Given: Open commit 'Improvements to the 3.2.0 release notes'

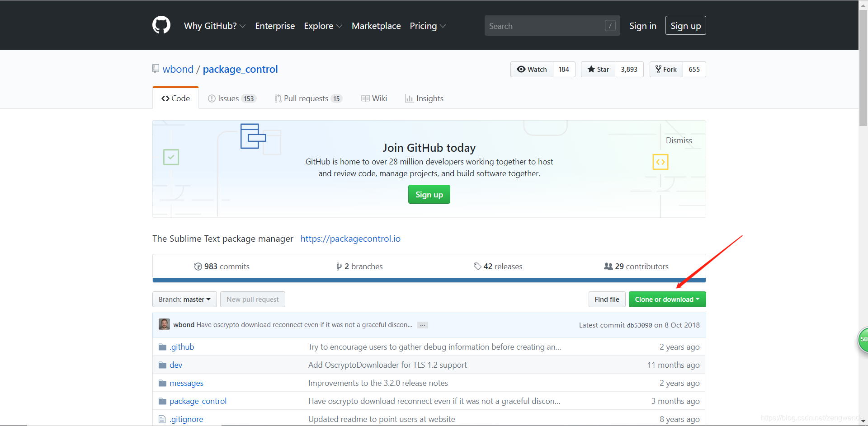Looking at the screenshot, I should (378, 383).
